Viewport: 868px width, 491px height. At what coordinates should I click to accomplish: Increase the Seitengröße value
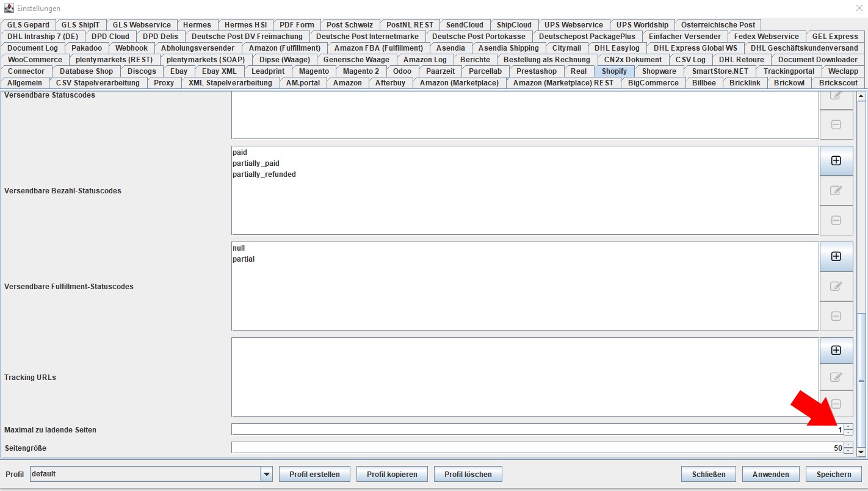pyautogui.click(x=848, y=445)
